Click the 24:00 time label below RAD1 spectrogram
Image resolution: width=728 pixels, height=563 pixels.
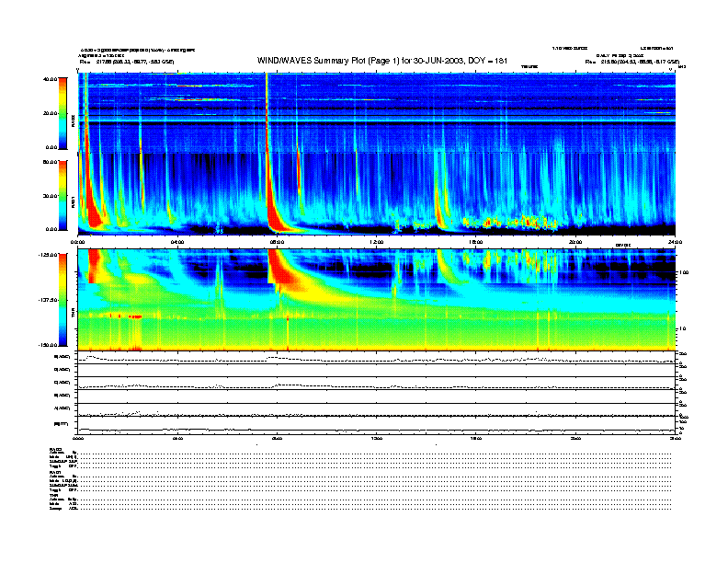pyautogui.click(x=675, y=242)
